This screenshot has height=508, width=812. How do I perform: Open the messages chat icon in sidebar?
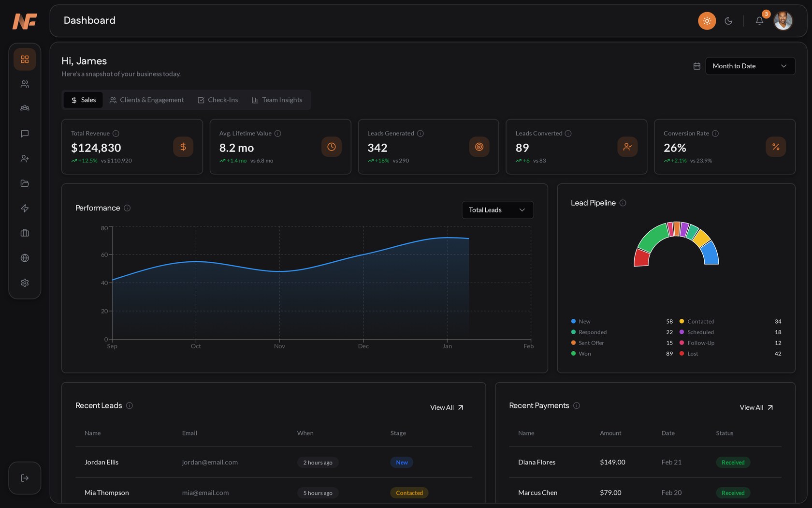25,134
